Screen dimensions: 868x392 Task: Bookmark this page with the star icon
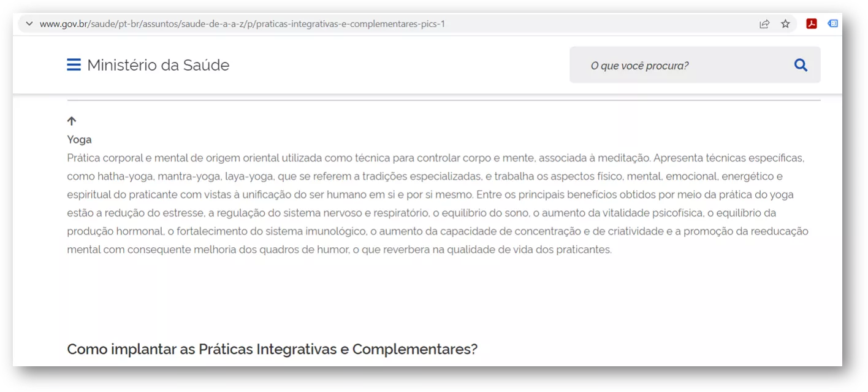coord(785,24)
